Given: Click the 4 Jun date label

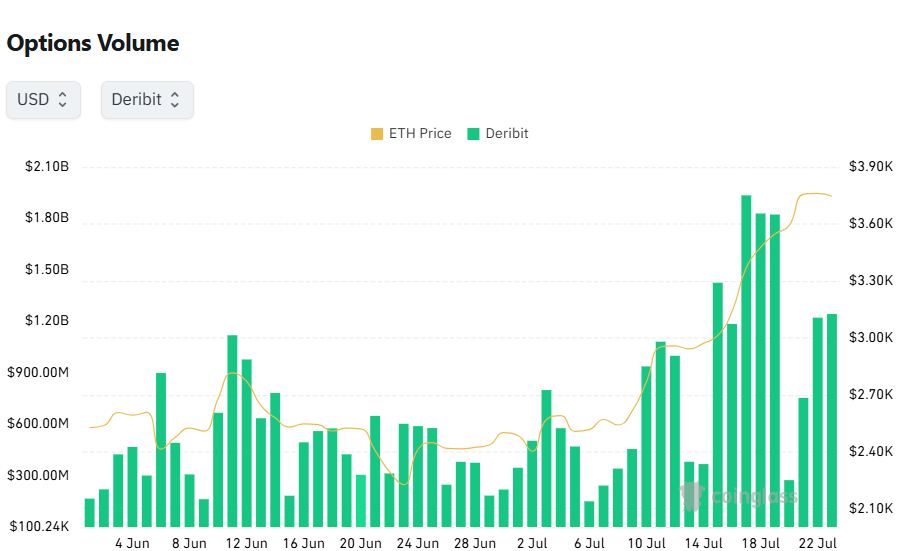Looking at the screenshot, I should pyautogui.click(x=132, y=543).
